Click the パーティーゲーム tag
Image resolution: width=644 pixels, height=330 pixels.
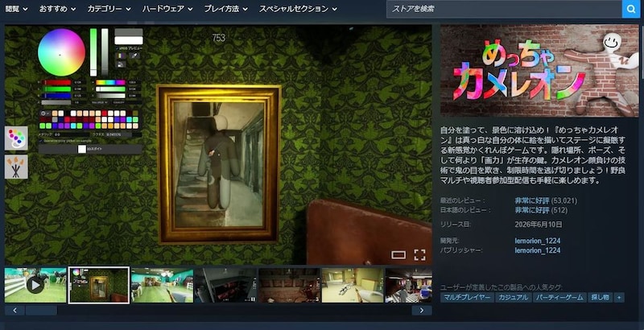[x=560, y=298]
